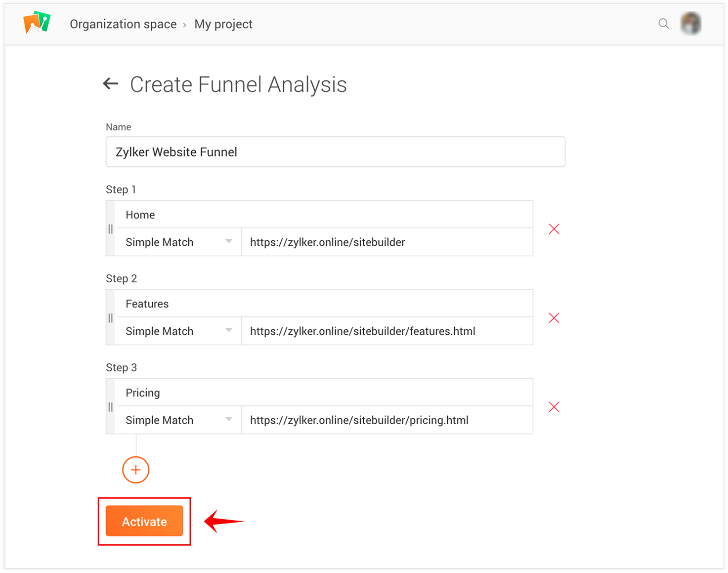This screenshot has height=573, width=728.
Task: Grab the Step 2 drag handle
Action: pyautogui.click(x=111, y=318)
